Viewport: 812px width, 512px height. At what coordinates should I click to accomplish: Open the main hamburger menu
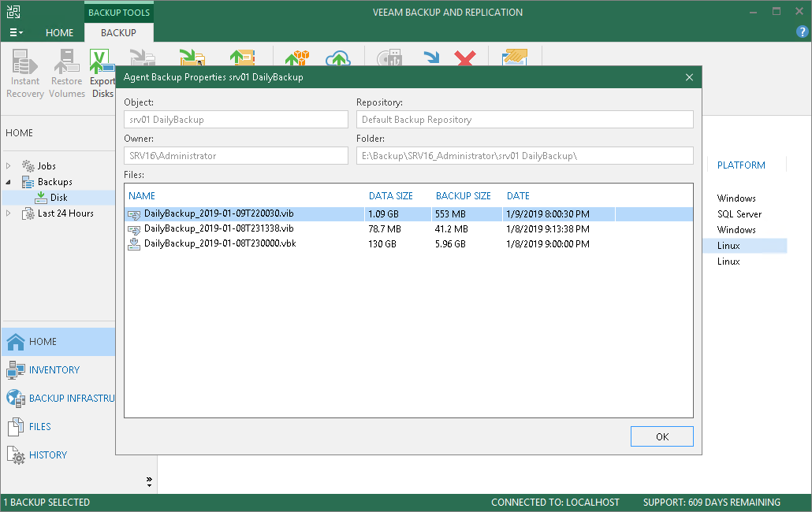[16, 32]
